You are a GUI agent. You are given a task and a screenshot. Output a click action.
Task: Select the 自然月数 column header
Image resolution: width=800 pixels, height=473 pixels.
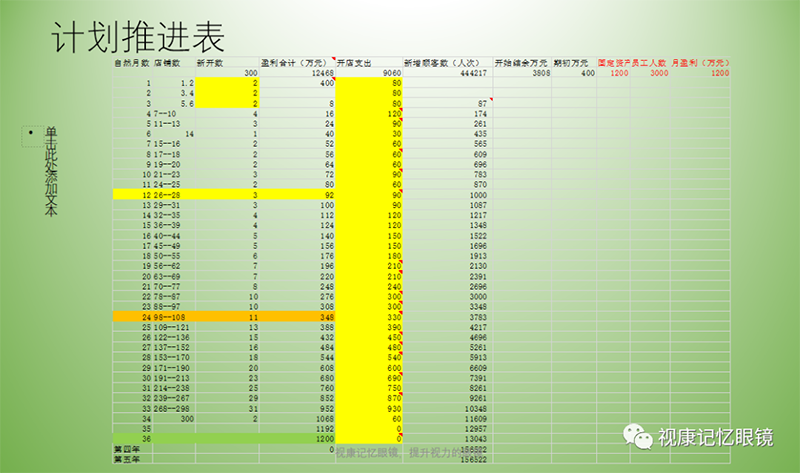click(131, 62)
